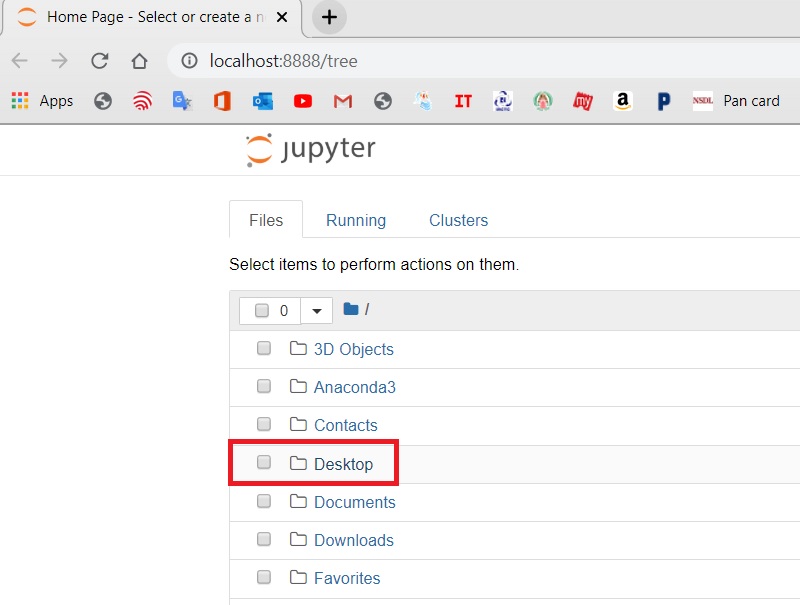Viewport: 800px width, 605px height.
Task: Open YouTube from the bookmarks bar
Action: click(x=302, y=100)
